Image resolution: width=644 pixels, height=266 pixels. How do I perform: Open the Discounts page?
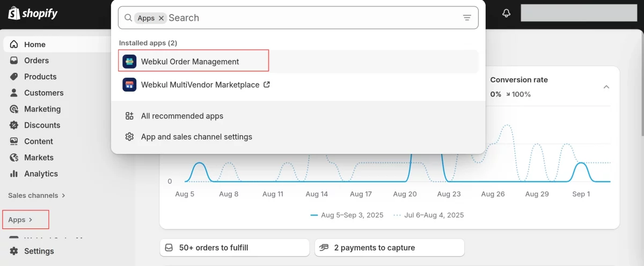coord(42,125)
